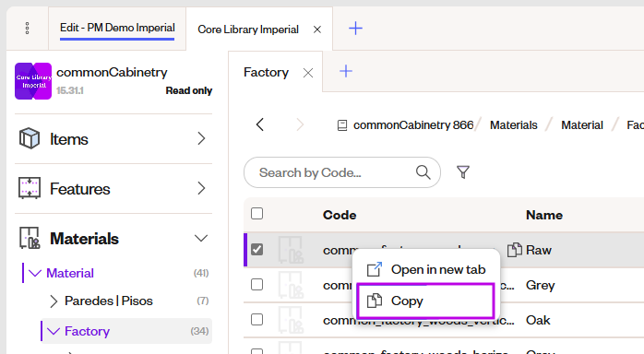644x354 pixels.
Task: Click the Grey name cell
Action: (x=540, y=285)
